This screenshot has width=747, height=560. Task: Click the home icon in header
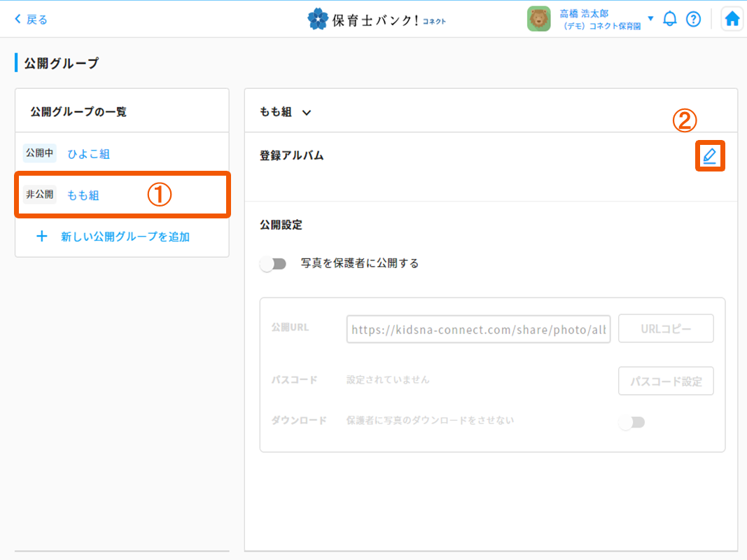tap(732, 20)
